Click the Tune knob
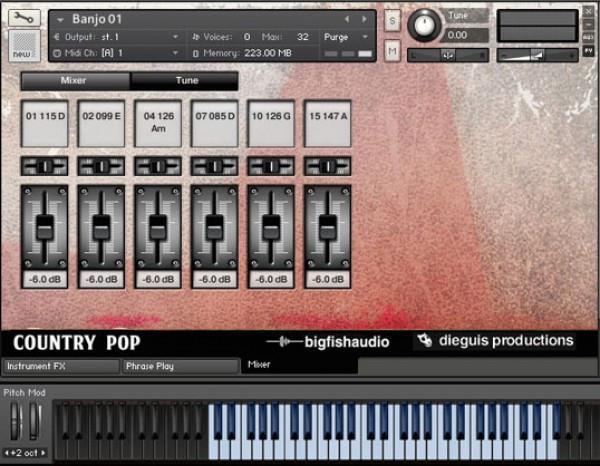This screenshot has width=600, height=466. 426,25
